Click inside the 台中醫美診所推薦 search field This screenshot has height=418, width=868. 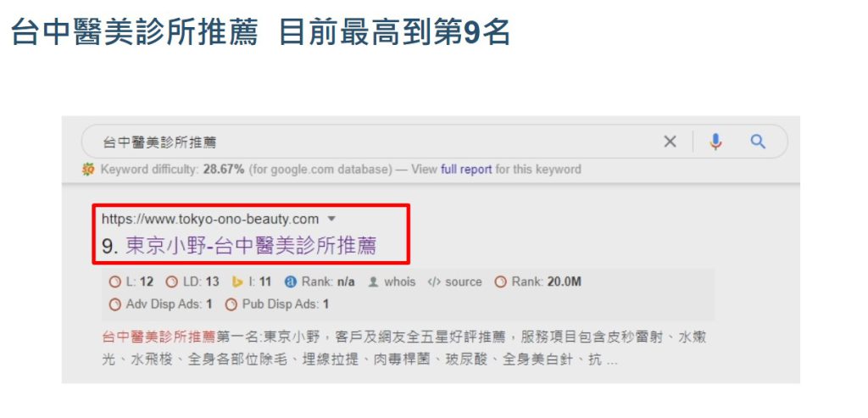click(x=376, y=142)
